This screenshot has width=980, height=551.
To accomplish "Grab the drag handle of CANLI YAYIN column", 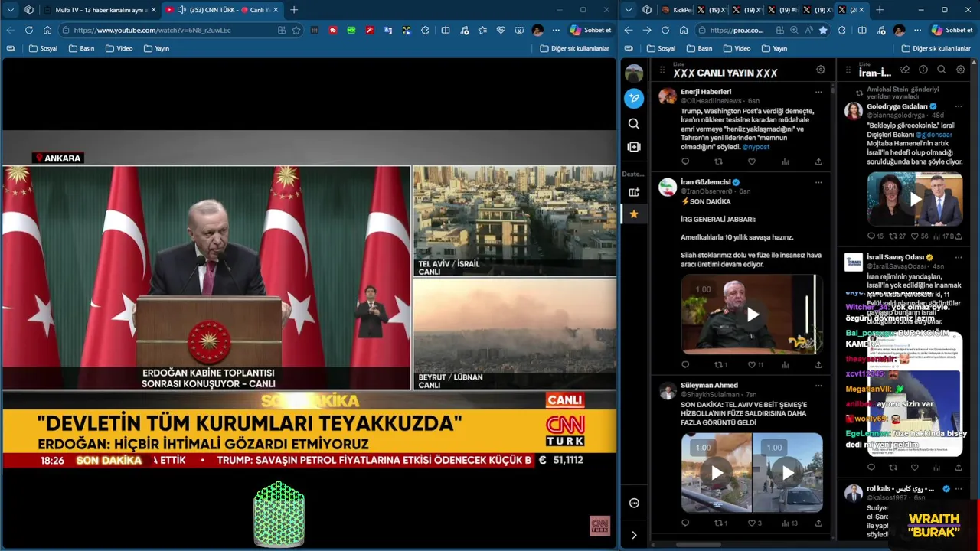I will point(663,70).
